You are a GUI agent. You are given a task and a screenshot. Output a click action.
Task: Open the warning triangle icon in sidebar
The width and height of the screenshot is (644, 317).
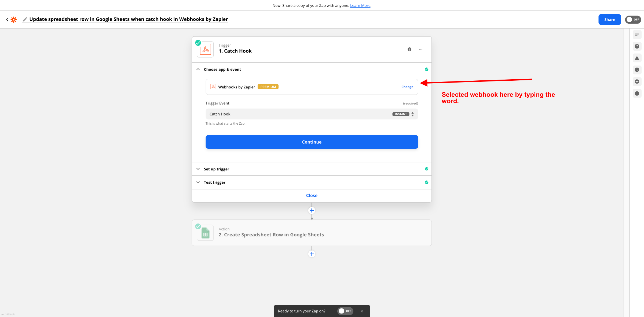coord(637,58)
